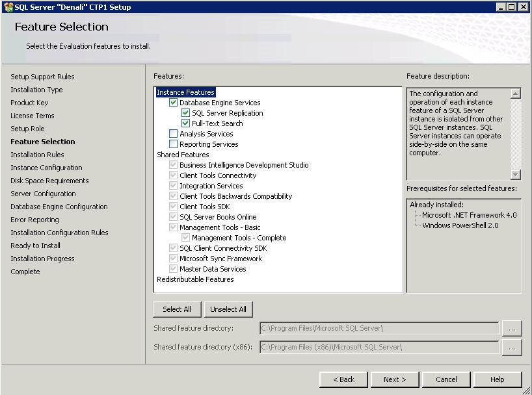Viewport: 532px width, 395px height.
Task: Select Microsoft .NET Framework 4.0 prerequisite
Action: pos(469,215)
